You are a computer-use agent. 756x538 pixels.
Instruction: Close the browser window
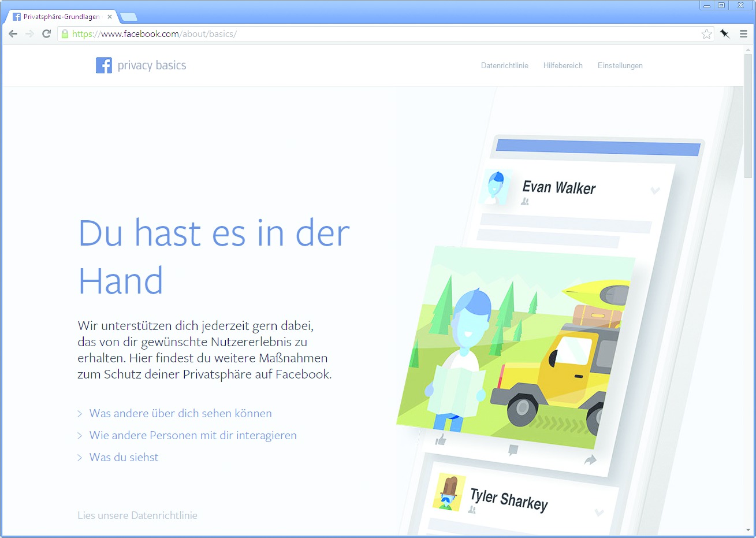[x=741, y=5]
